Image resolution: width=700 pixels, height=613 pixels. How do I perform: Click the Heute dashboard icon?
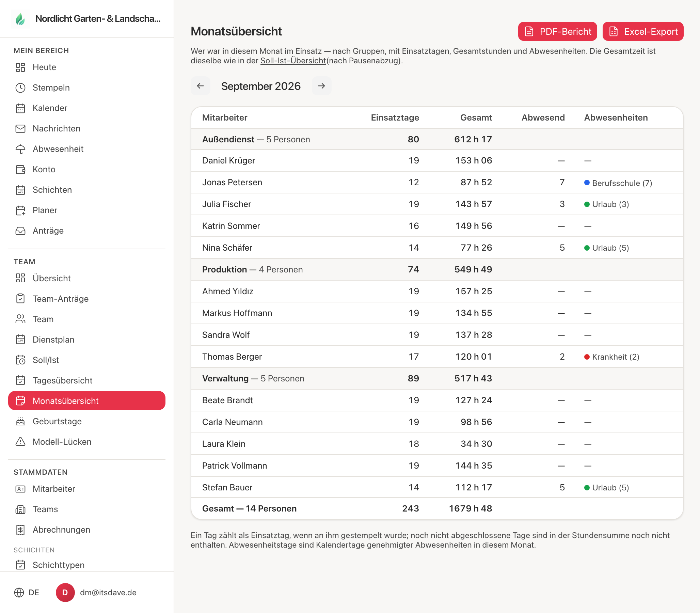point(20,67)
